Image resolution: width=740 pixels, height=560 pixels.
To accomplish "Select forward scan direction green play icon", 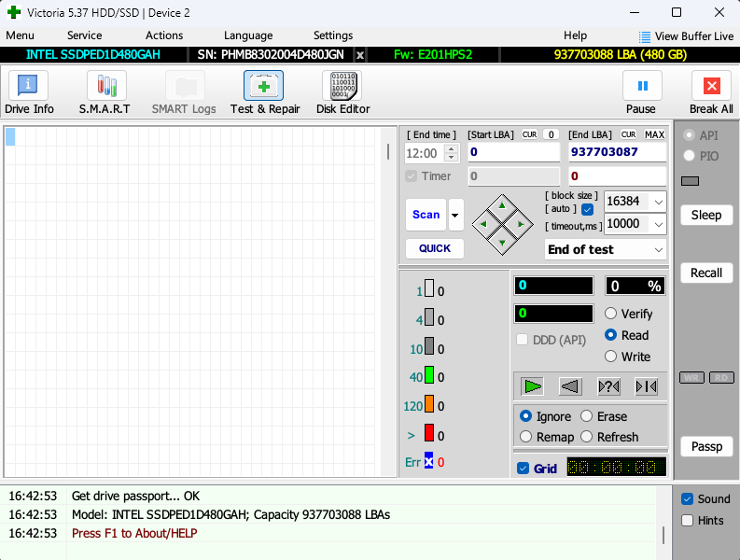I will [532, 386].
